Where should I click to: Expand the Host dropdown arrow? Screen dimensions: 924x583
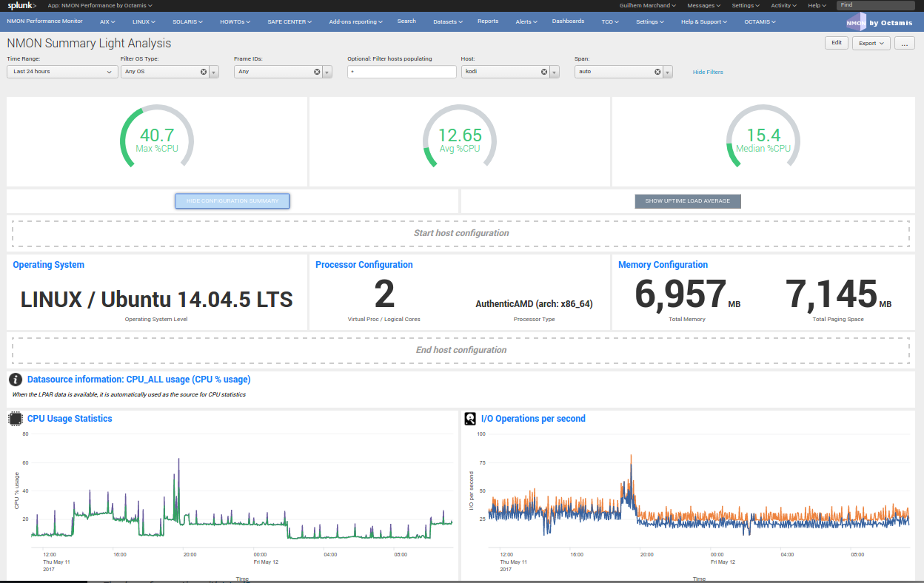[555, 72]
